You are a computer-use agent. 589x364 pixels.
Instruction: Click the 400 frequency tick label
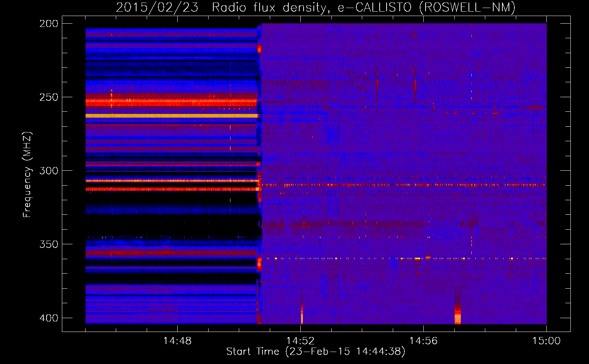[49, 318]
